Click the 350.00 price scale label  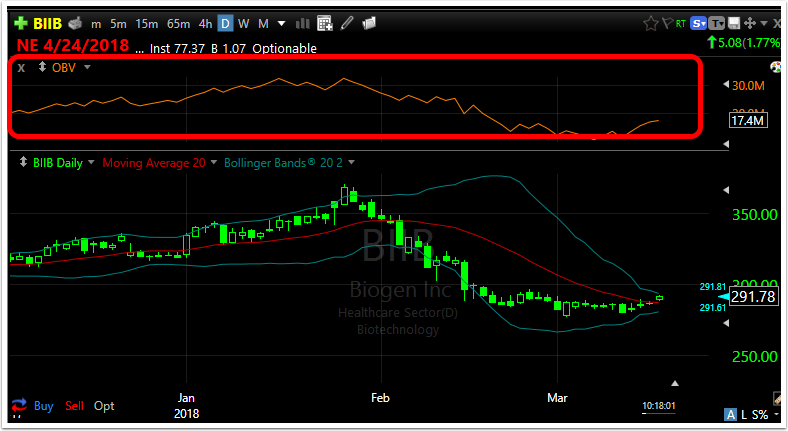pyautogui.click(x=755, y=215)
